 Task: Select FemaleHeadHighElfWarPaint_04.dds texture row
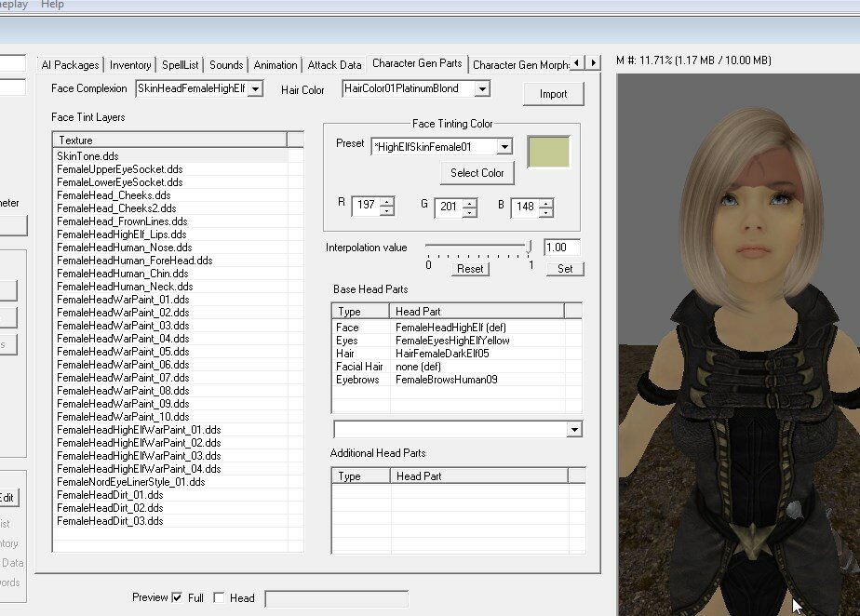170,469
